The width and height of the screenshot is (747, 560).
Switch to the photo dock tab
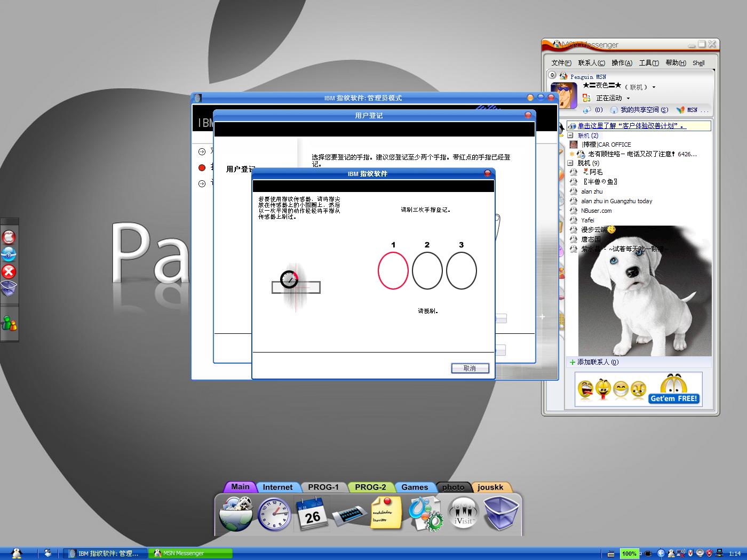pyautogui.click(x=453, y=487)
